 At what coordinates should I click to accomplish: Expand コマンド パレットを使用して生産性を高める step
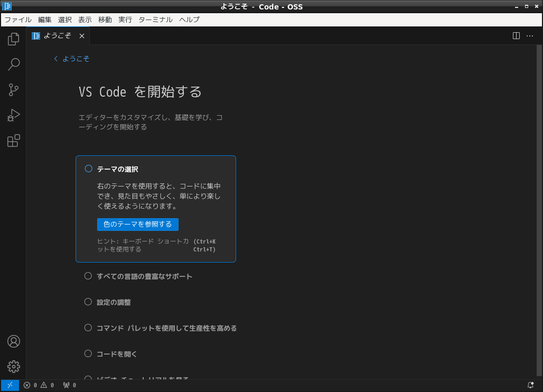[166, 328]
